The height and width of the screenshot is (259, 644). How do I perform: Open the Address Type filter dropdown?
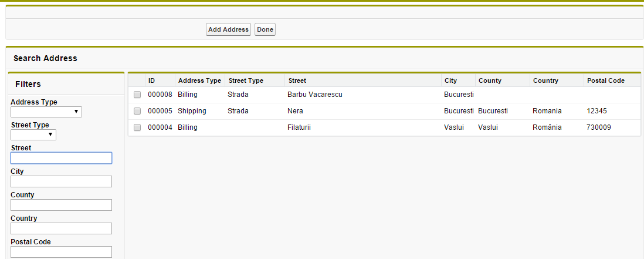(46, 112)
